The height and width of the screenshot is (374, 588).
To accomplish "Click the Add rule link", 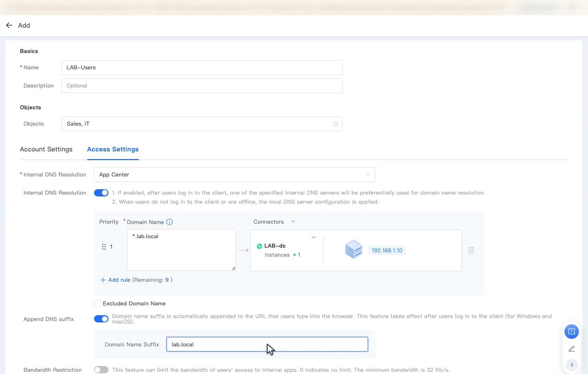I will click(119, 280).
